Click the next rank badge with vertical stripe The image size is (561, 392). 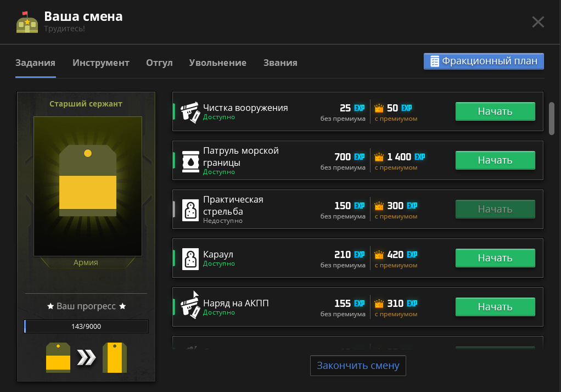coord(115,357)
